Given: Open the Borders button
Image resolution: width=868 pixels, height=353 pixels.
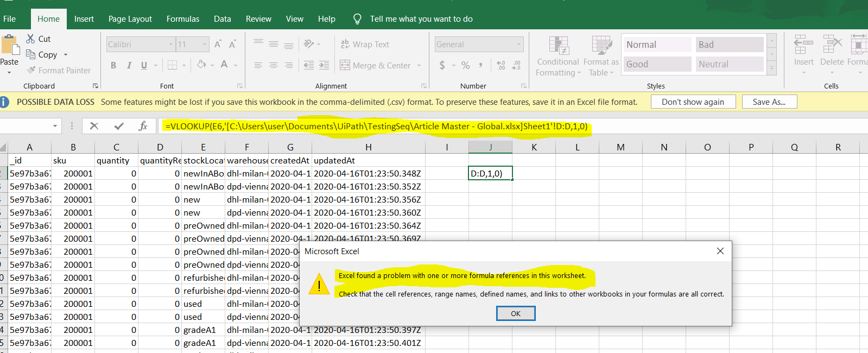Looking at the screenshot, I should pyautogui.click(x=172, y=65).
